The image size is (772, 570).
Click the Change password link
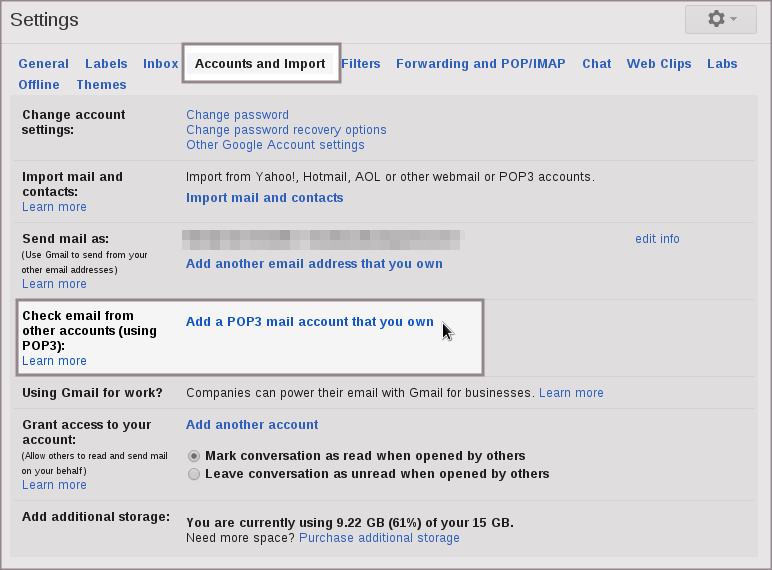237,115
